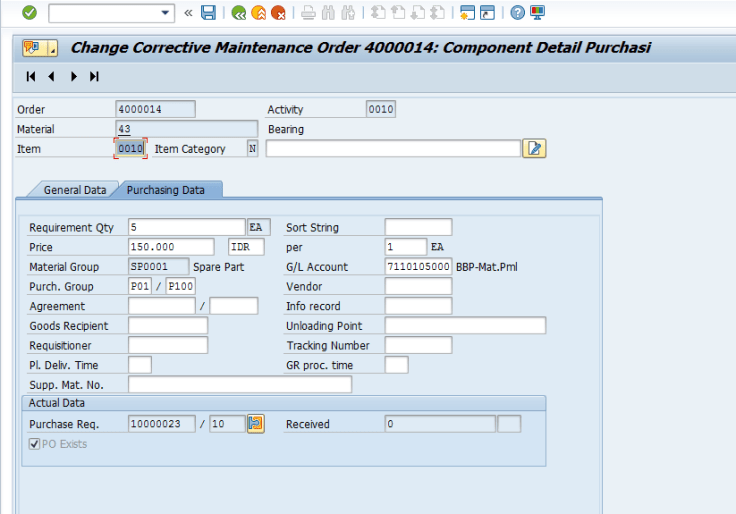The image size is (736, 514).
Task: Click the Pl. Deliv. Time field
Action: point(140,365)
